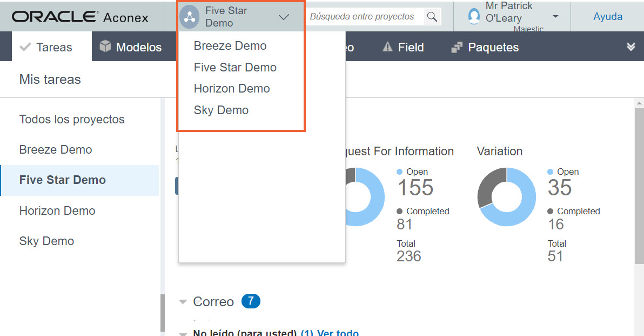This screenshot has width=644, height=336.
Task: Select Horizon Demo in the project dropdown
Action: (x=232, y=88)
